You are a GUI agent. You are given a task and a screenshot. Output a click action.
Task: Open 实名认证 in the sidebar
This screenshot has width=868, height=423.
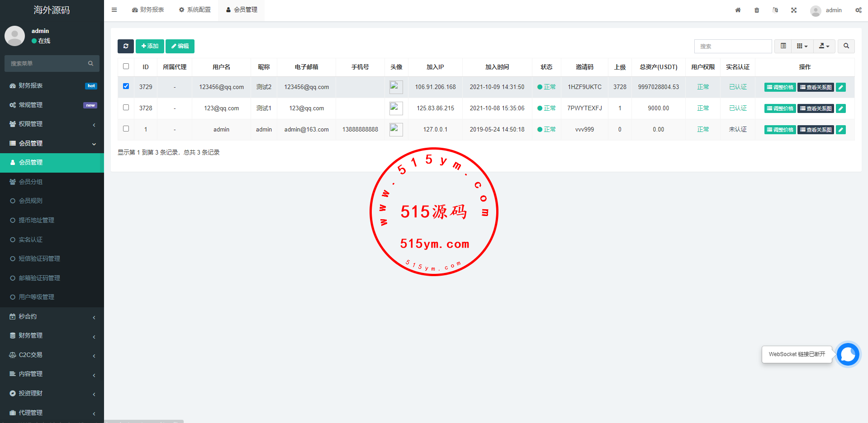31,240
